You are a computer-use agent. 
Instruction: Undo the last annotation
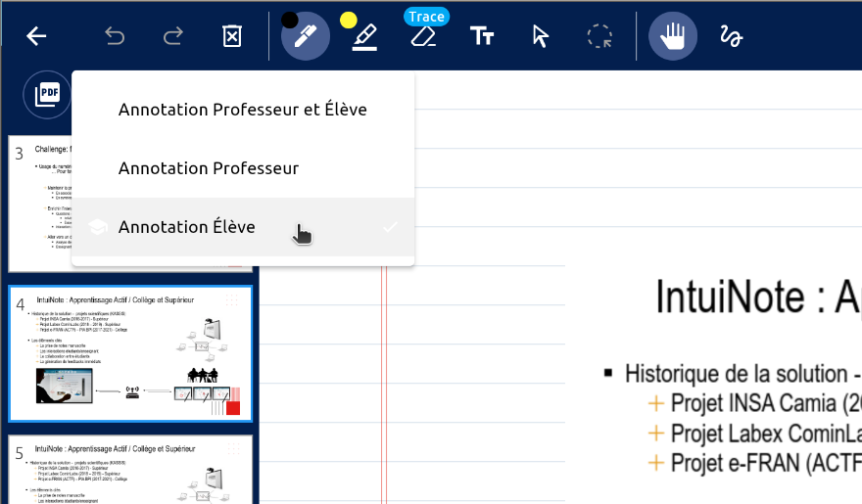(115, 36)
